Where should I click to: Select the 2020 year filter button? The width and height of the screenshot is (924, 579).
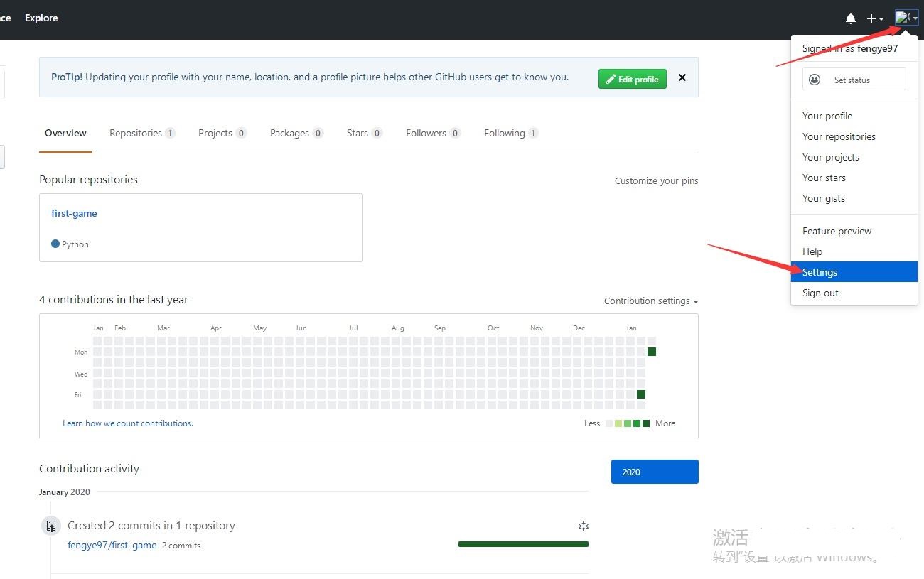click(x=654, y=472)
